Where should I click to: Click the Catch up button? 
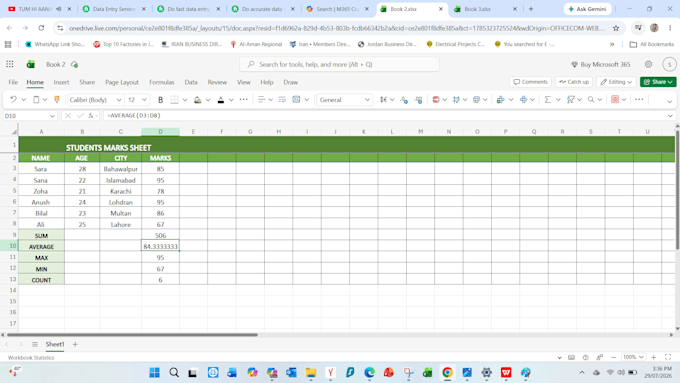pyautogui.click(x=574, y=82)
